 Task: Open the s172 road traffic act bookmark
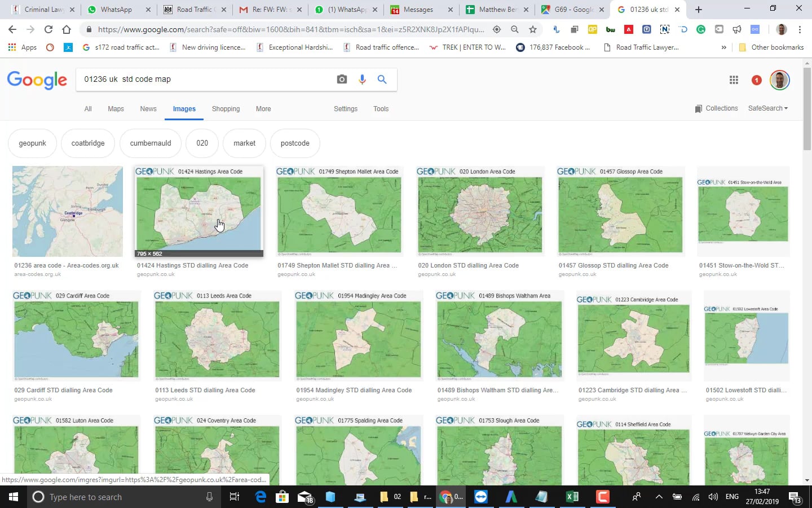(x=121, y=47)
